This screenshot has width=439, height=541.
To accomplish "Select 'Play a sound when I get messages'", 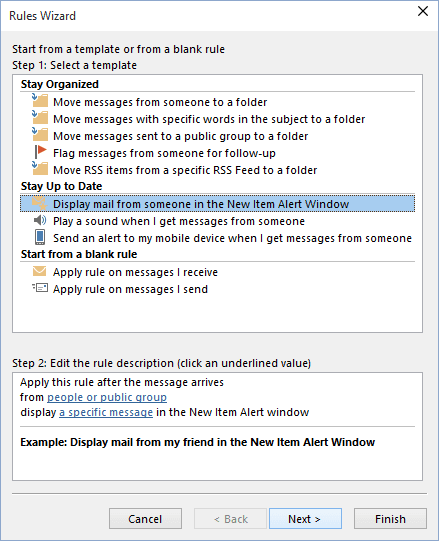I will 179,221.
